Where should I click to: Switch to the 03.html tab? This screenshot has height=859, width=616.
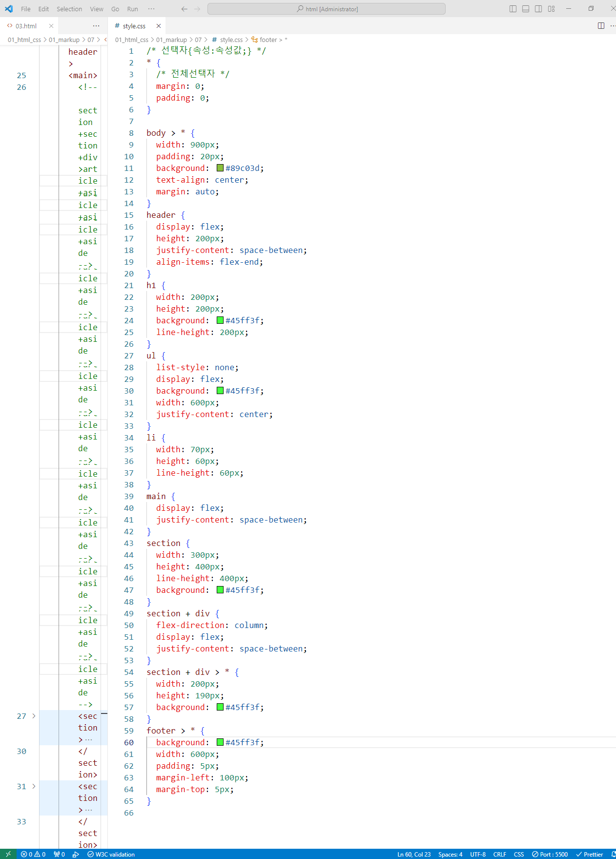tap(26, 26)
